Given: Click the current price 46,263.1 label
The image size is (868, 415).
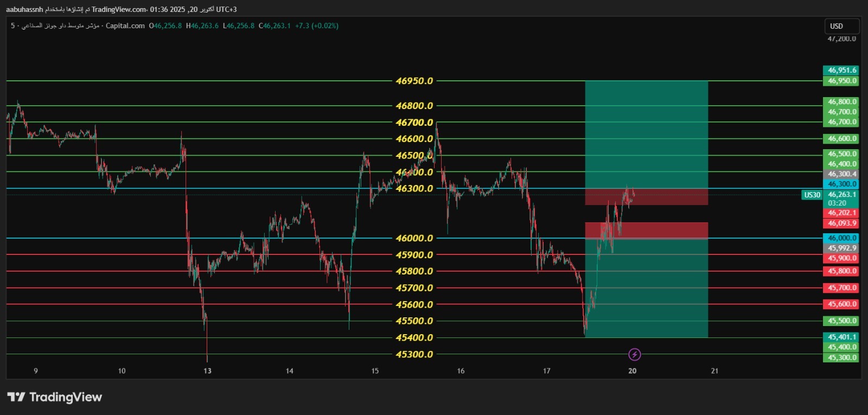Looking at the screenshot, I should click(841, 195).
